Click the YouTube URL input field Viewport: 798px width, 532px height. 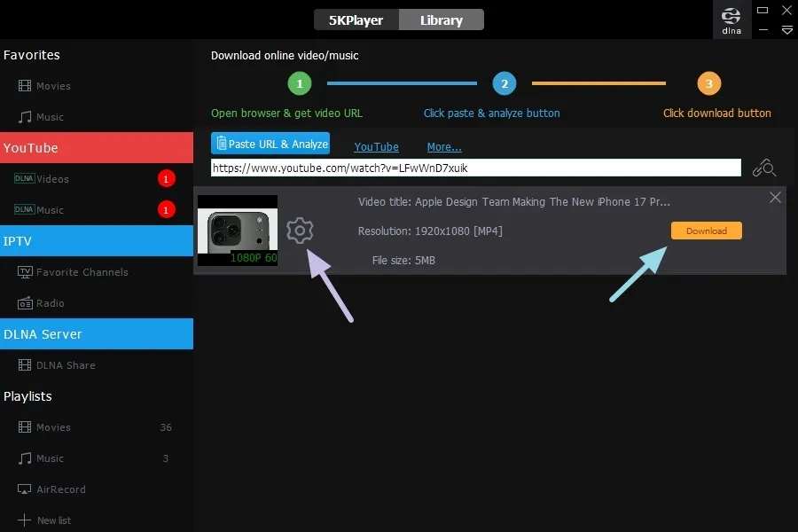[475, 168]
